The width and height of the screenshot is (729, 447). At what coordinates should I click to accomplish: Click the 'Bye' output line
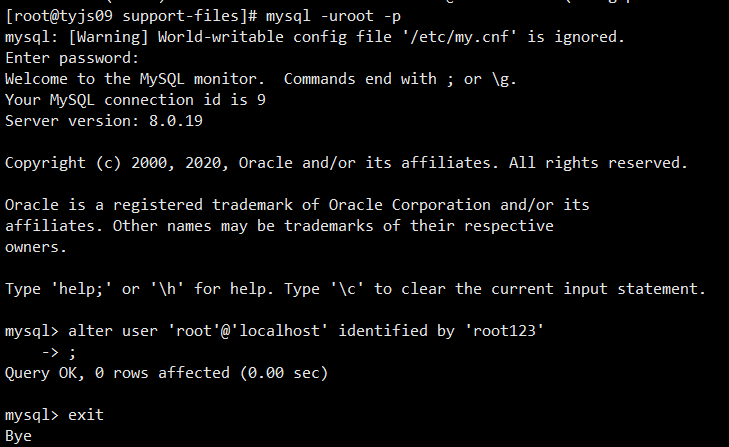coord(18,436)
